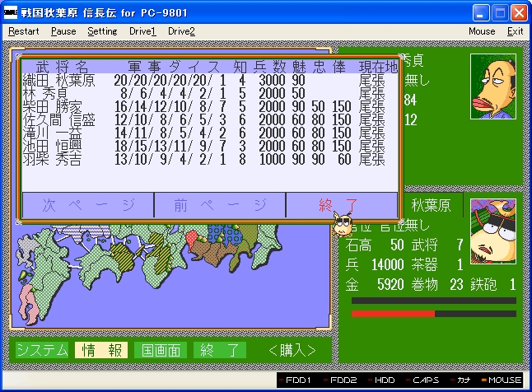Open the Pause menu

click(x=63, y=31)
